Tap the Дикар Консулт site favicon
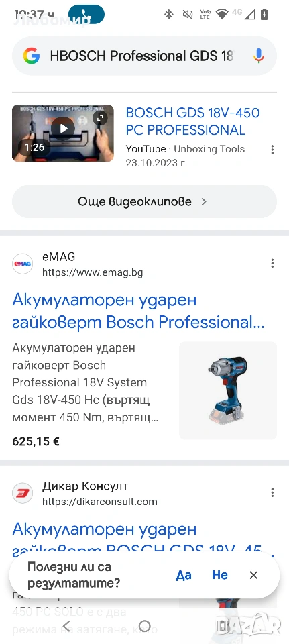 point(23,493)
